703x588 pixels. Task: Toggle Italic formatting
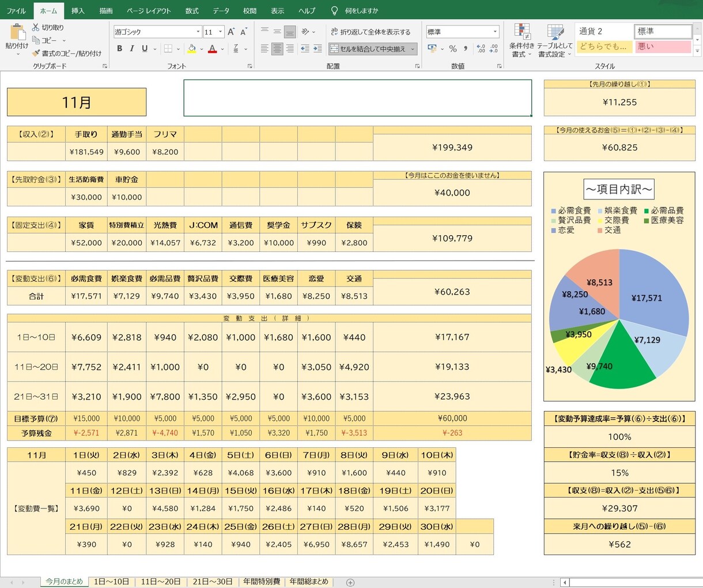[x=132, y=49]
